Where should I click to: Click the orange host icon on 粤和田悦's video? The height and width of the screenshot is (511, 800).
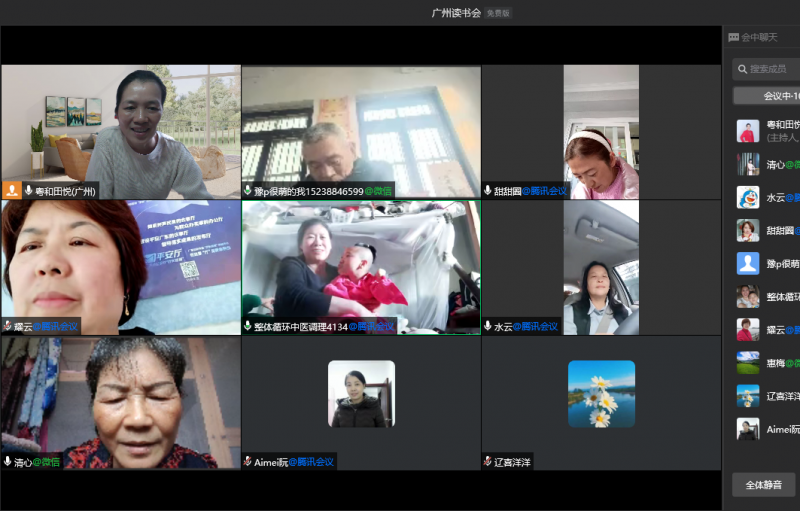[11, 190]
